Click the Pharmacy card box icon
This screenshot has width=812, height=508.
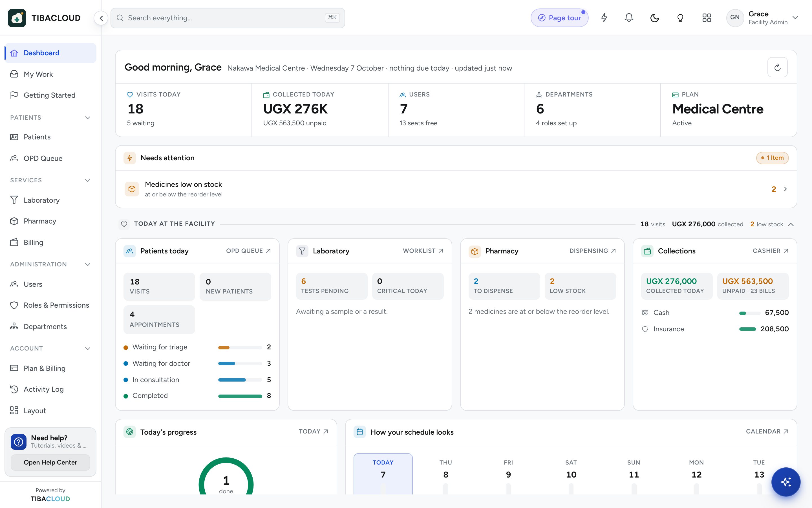[475, 251]
